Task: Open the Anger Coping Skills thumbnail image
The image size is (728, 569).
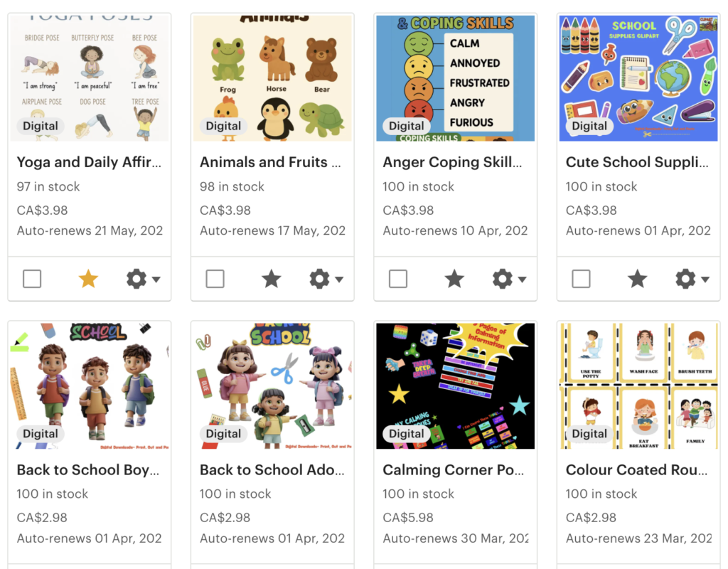Action: pyautogui.click(x=456, y=78)
